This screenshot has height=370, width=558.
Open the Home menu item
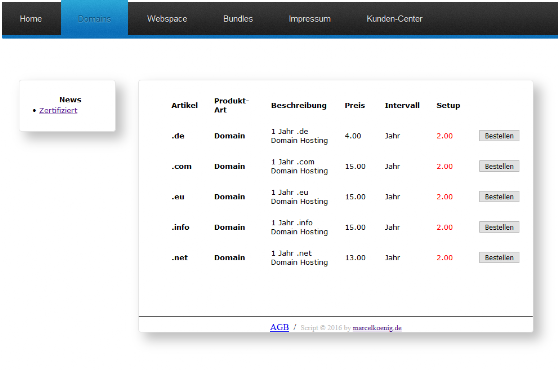click(x=31, y=19)
